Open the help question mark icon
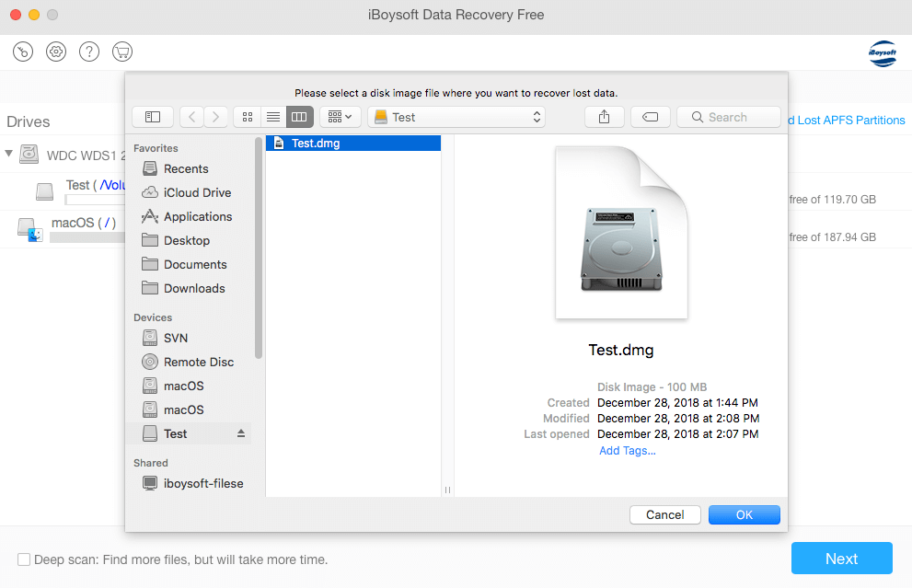Screen dimensions: 912x588 click(x=89, y=52)
